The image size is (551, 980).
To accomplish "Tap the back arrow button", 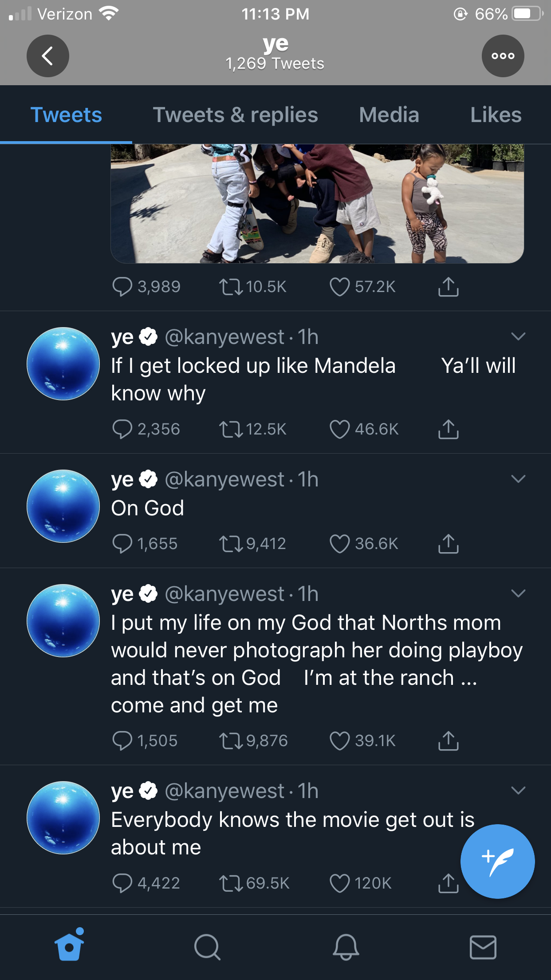I will [x=47, y=56].
